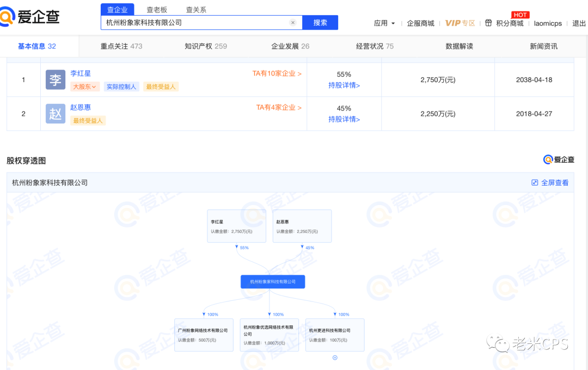Viewport: 588px width, 370px height.
Task: Click the 赵 avatar for 赵恩惠
Action: [x=56, y=114]
